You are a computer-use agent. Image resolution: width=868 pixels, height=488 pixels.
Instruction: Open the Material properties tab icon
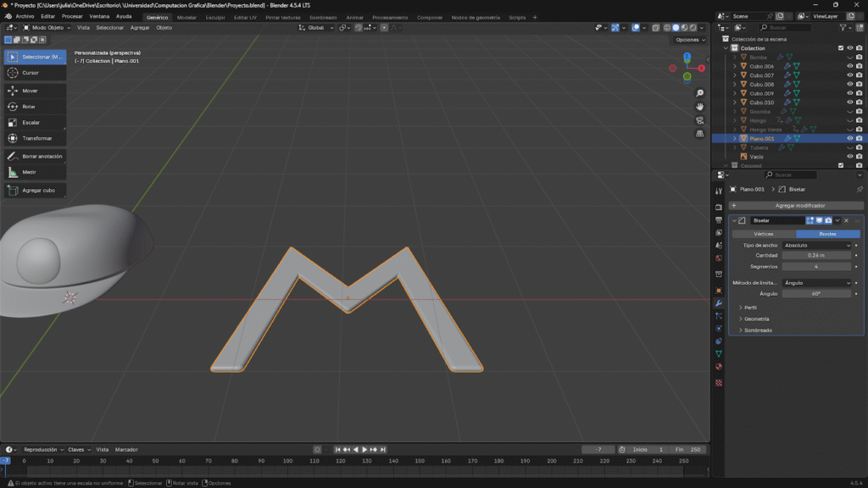click(719, 367)
